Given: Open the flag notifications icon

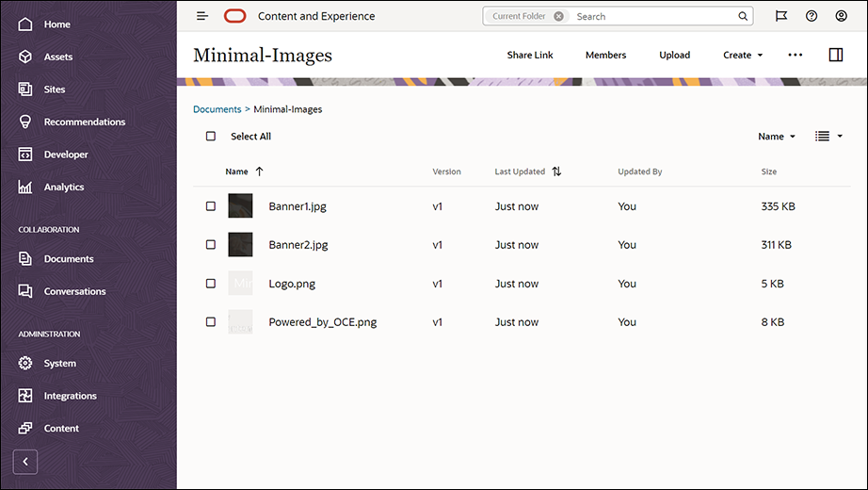Looking at the screenshot, I should point(781,16).
